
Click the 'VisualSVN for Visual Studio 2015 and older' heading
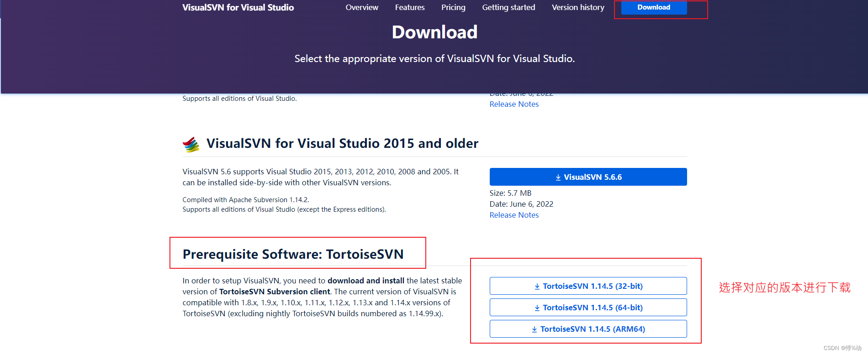342,143
